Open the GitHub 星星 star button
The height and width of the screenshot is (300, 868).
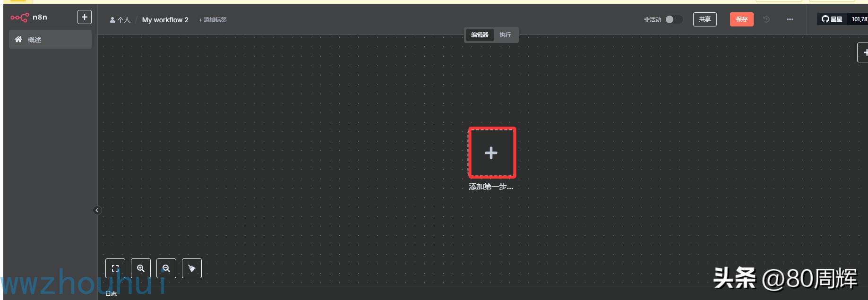[832, 19]
